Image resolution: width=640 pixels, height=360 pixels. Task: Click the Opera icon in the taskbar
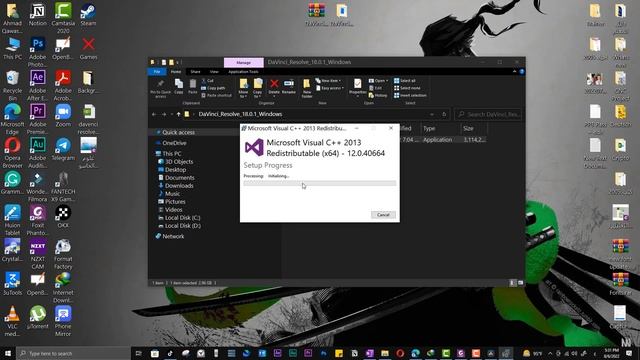tap(400, 353)
